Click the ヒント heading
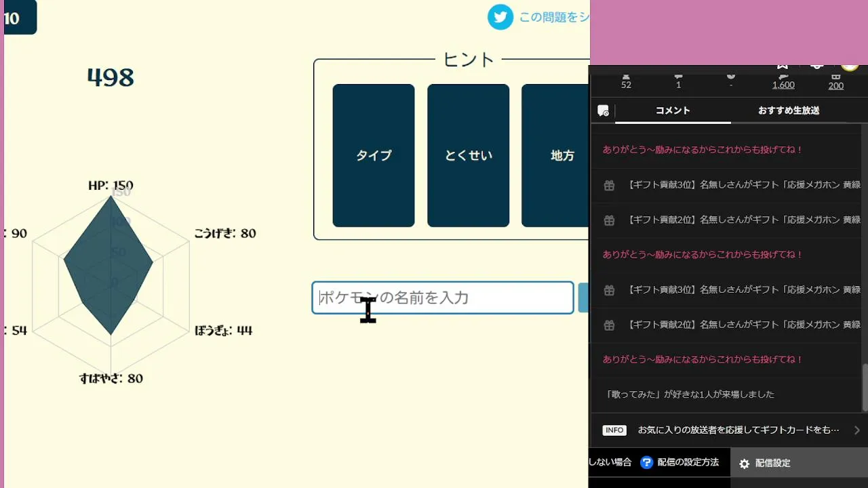The width and height of the screenshot is (868, 488). (469, 60)
